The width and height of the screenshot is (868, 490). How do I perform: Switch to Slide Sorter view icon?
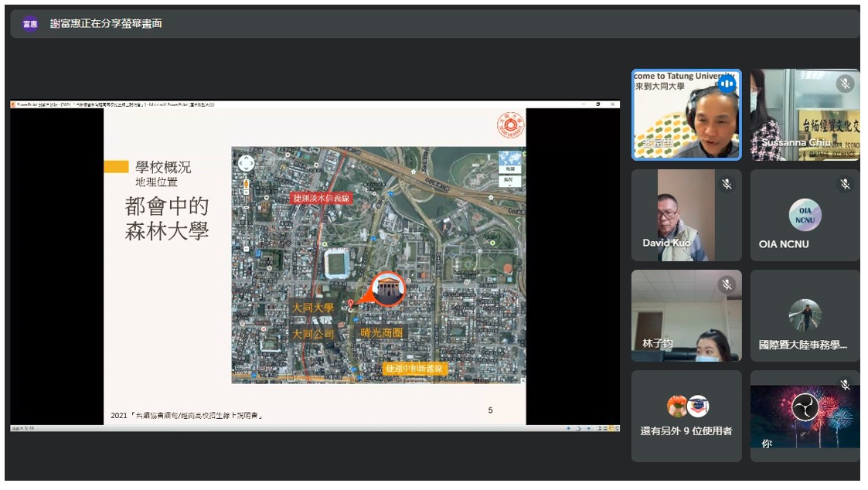[605, 428]
